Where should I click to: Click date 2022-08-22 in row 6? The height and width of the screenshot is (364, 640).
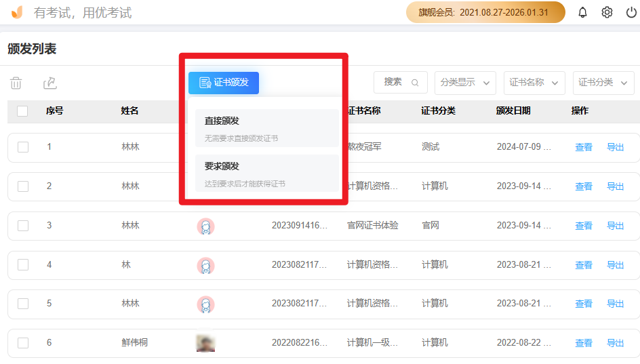pos(523,343)
